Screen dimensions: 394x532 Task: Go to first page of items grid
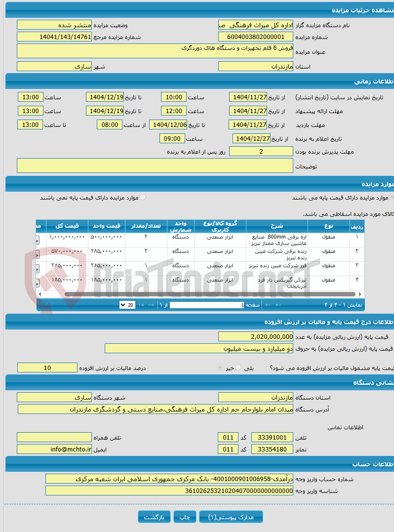coord(278,305)
